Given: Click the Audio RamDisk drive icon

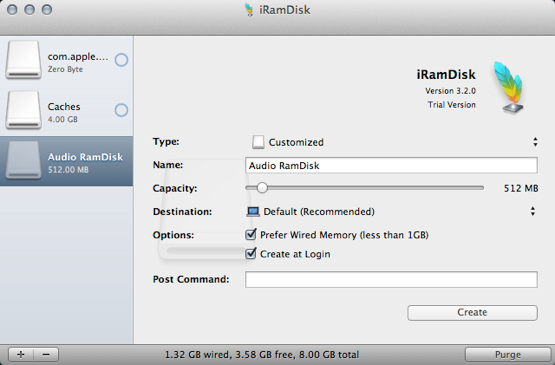Looking at the screenshot, I should point(23,160).
